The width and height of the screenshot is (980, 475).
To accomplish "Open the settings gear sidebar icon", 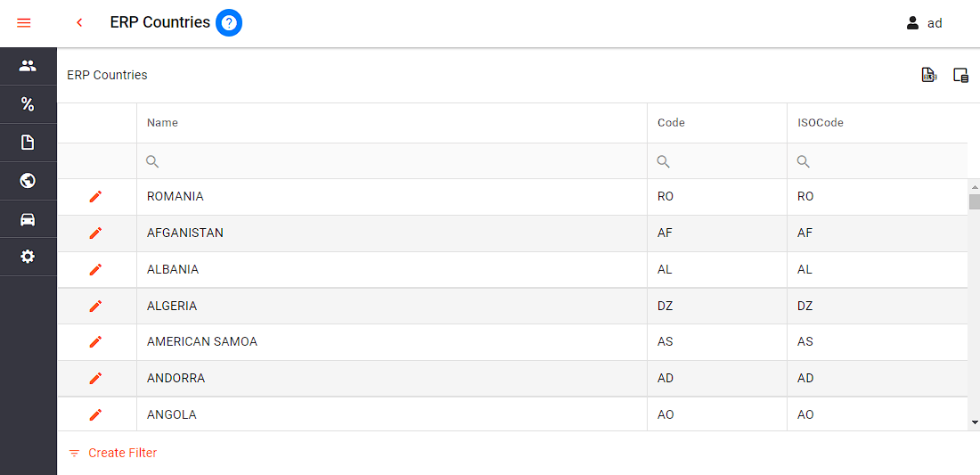I will tap(28, 257).
